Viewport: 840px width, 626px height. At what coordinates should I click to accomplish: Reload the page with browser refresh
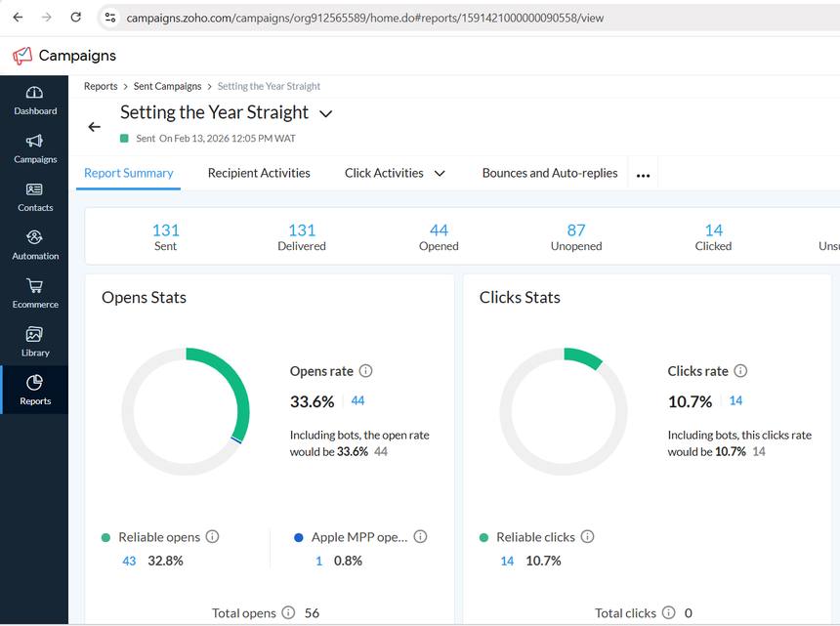tap(76, 18)
